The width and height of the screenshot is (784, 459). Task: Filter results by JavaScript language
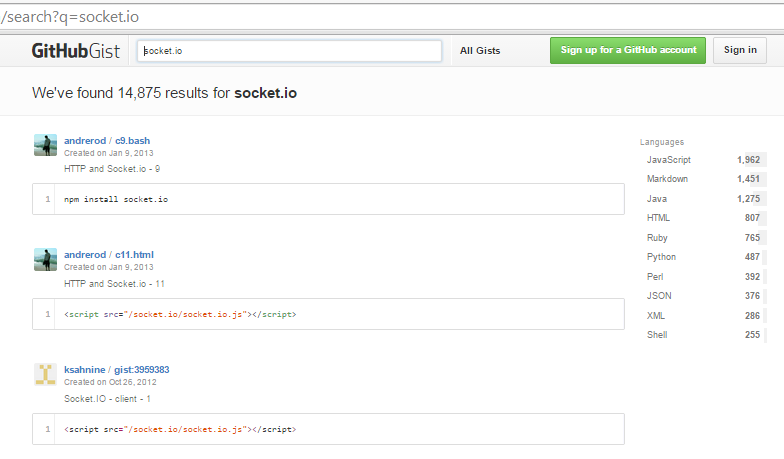[x=703, y=160]
